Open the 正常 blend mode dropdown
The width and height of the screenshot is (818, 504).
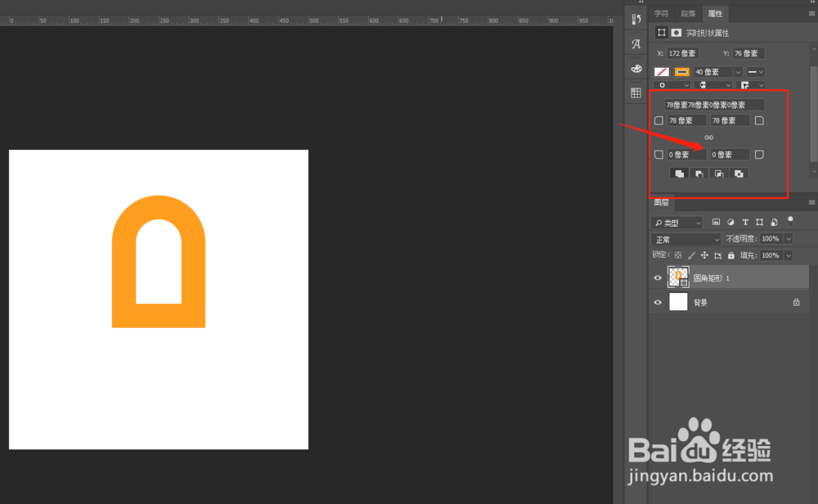click(686, 240)
